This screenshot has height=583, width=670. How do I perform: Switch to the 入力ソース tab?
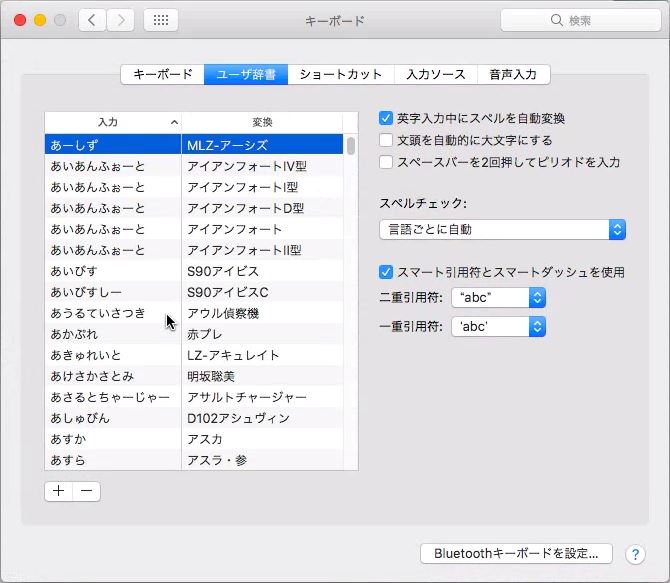coord(436,75)
